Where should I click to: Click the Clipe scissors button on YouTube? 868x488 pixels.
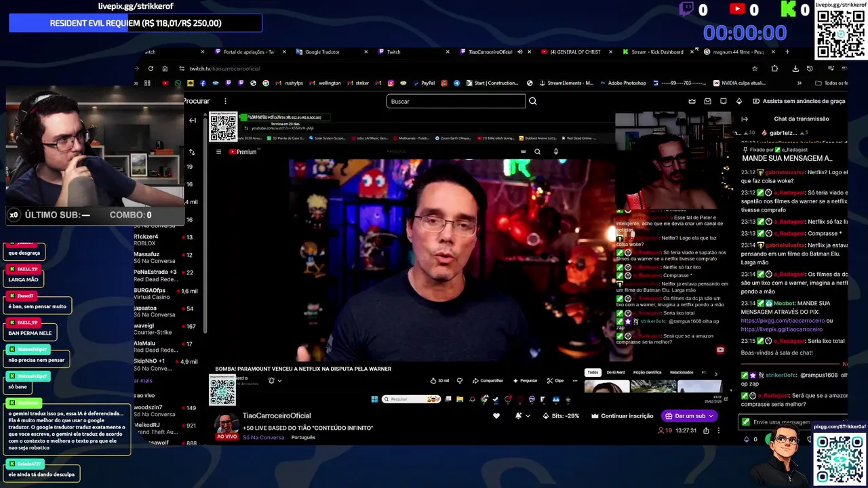coord(555,380)
